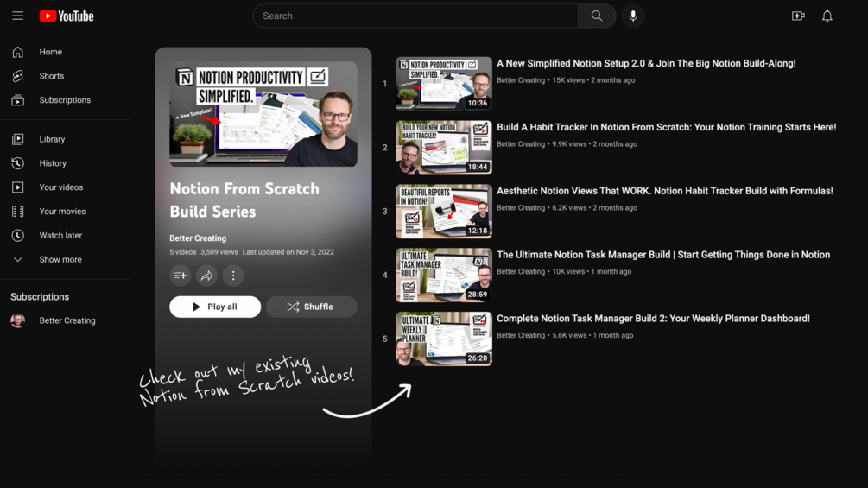Open Shorts section
This screenshot has height=488, width=868.
pos(52,76)
